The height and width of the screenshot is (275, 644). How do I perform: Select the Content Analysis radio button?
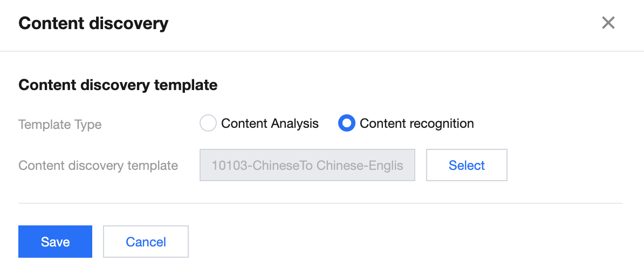pos(208,123)
